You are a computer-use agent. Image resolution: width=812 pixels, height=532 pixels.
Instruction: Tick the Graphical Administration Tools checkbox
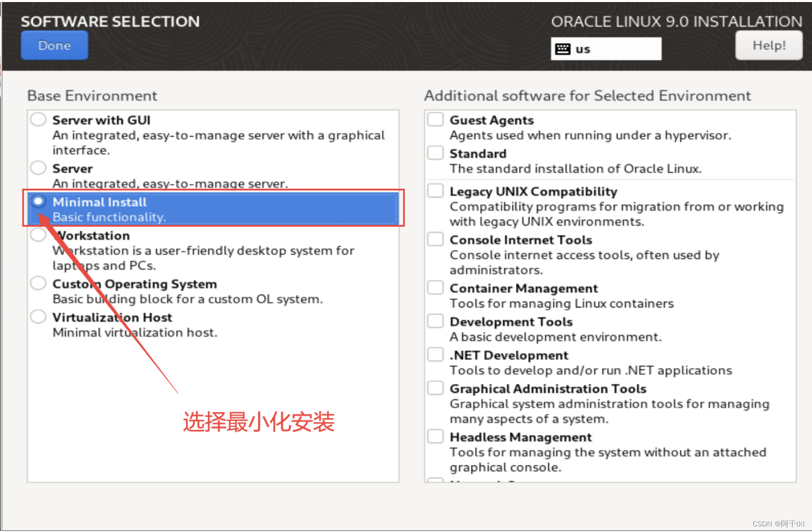[435, 388]
